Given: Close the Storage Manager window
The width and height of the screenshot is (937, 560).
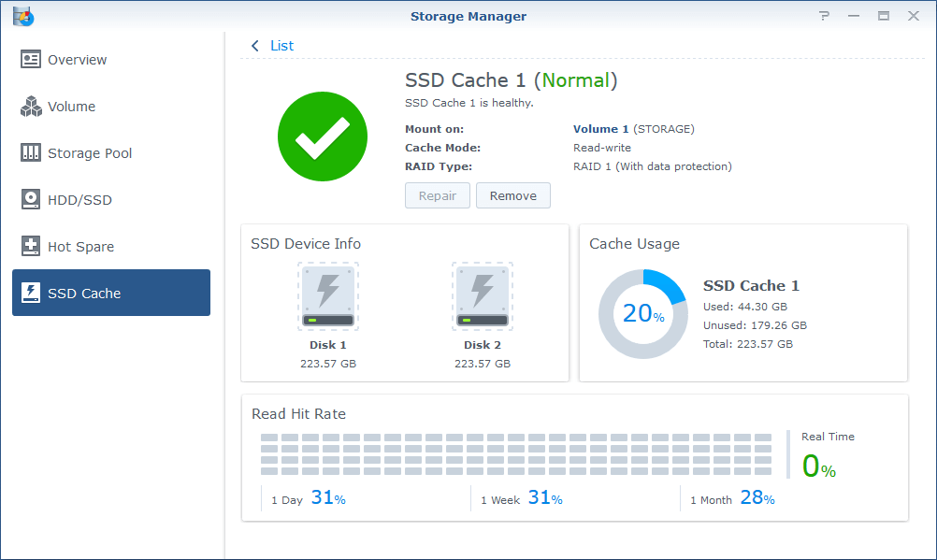Looking at the screenshot, I should (914, 16).
